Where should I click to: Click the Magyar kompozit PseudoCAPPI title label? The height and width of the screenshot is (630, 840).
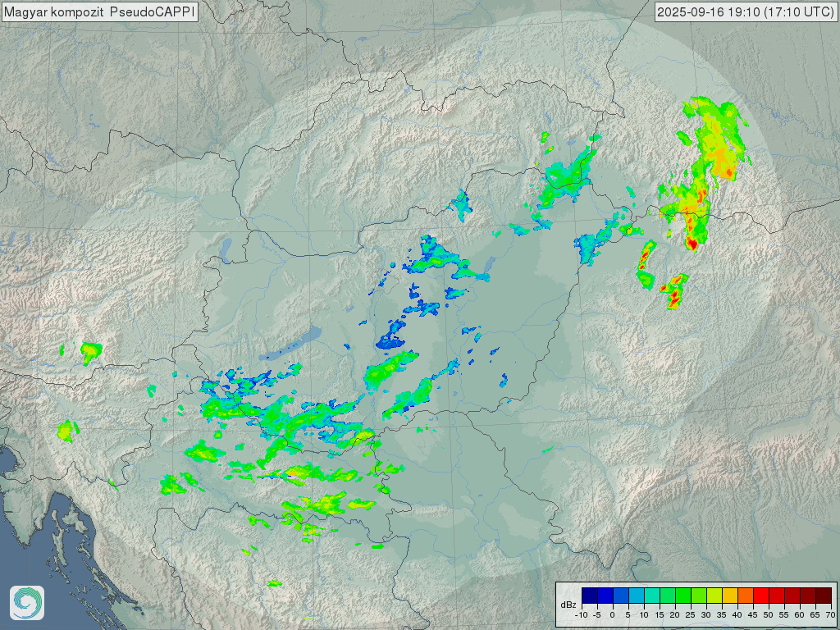(x=99, y=11)
